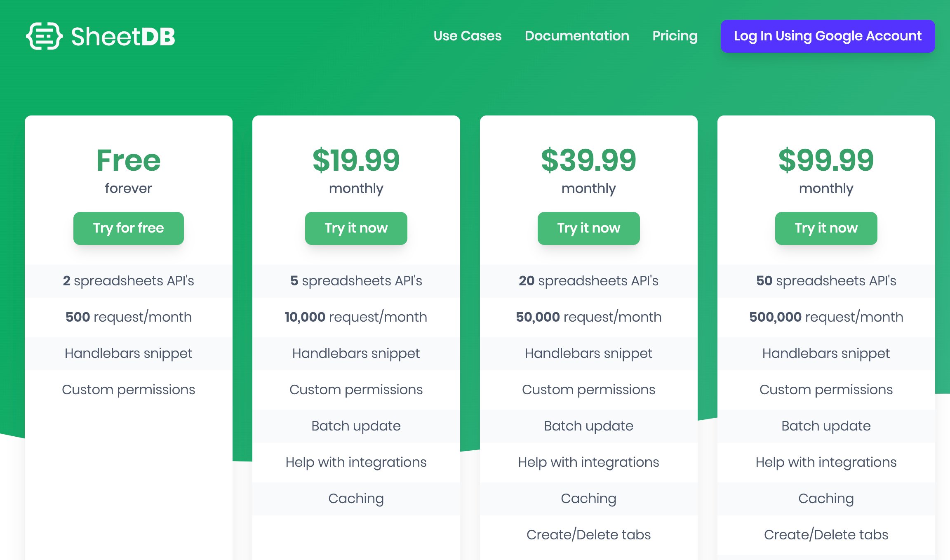Click 2 spreadsheets API's in Free plan
The image size is (950, 560).
pyautogui.click(x=128, y=281)
